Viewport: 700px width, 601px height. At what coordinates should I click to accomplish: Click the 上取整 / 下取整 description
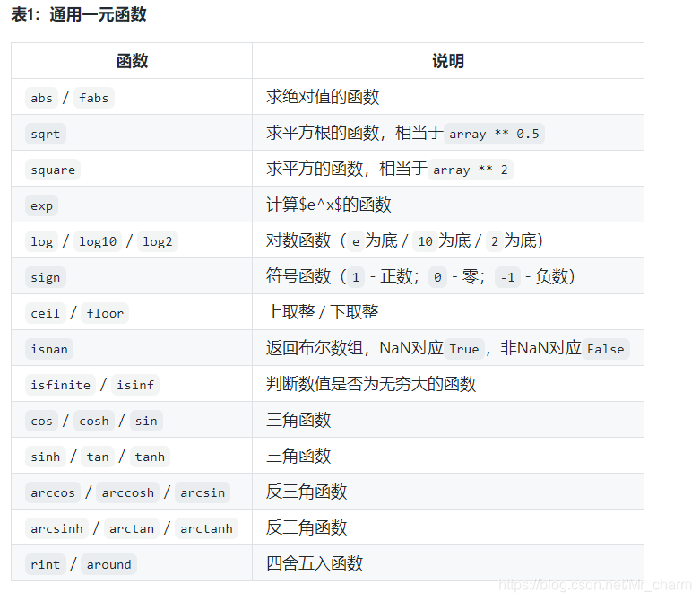[x=323, y=312]
